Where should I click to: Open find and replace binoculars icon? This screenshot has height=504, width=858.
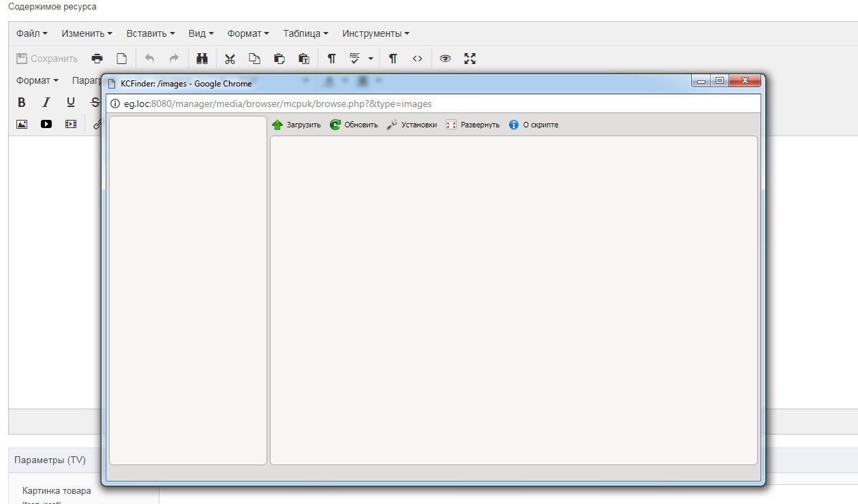[202, 59]
